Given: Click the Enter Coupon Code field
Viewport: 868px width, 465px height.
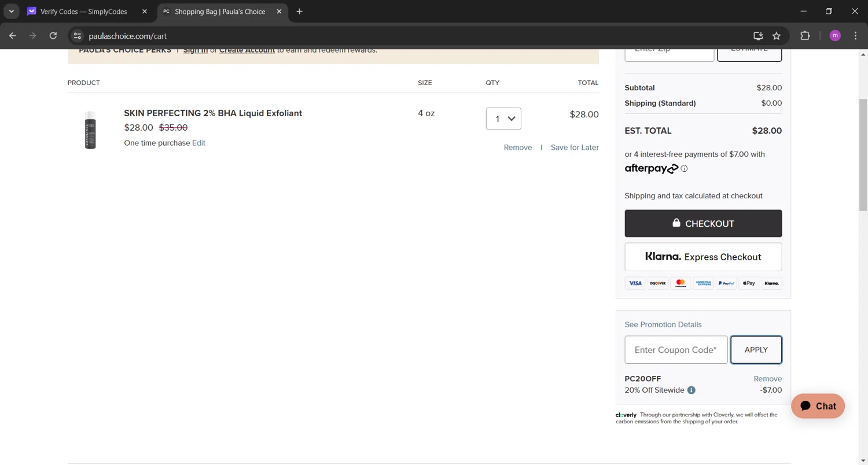Looking at the screenshot, I should (676, 350).
